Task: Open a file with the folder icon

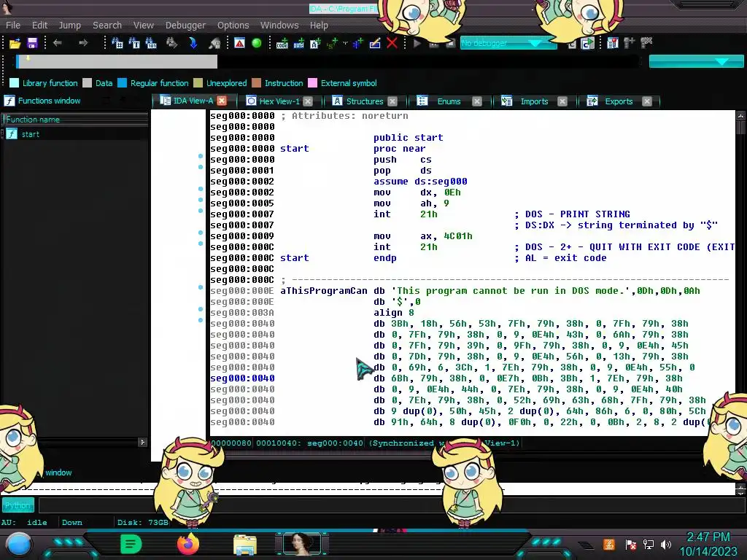Action: 15,43
